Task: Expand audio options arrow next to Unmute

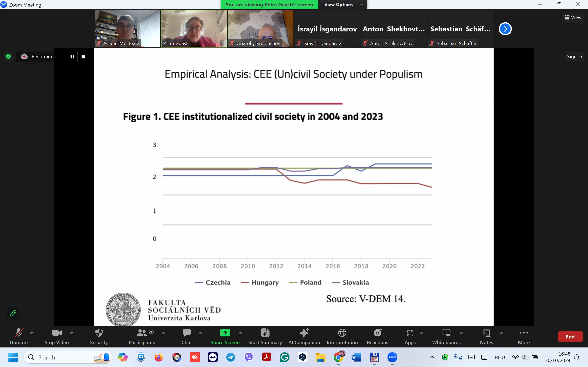Action: [x=32, y=333]
